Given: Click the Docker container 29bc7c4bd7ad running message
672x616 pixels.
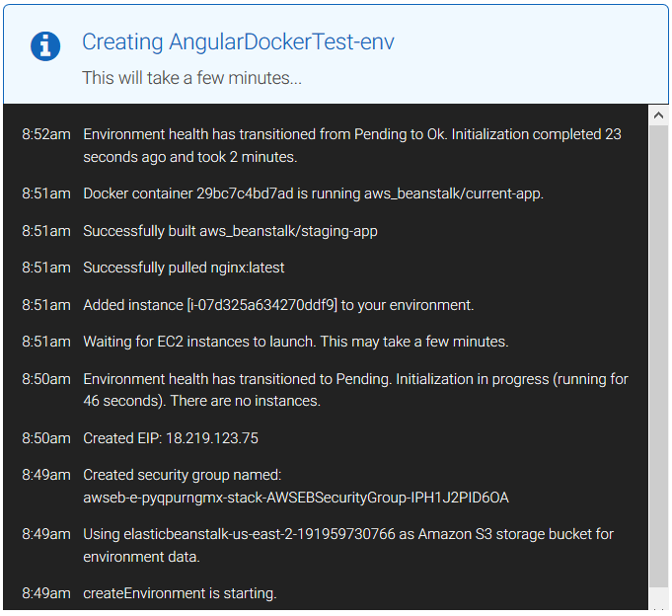Looking at the screenshot, I should (x=313, y=193).
